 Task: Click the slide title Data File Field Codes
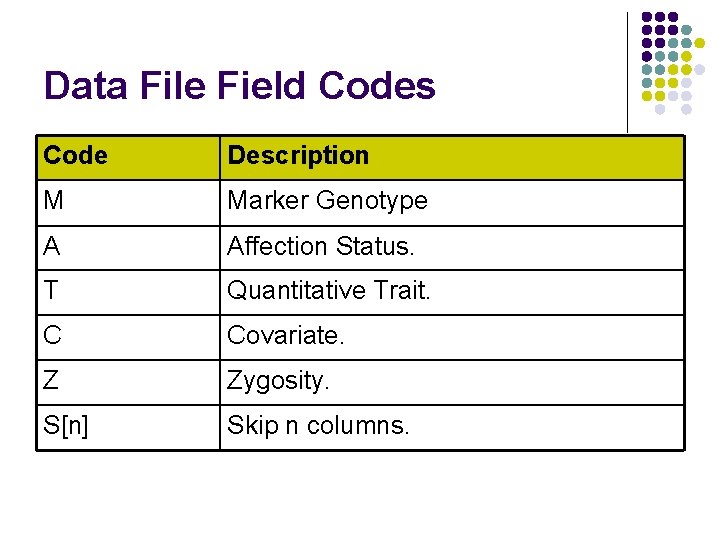(239, 85)
